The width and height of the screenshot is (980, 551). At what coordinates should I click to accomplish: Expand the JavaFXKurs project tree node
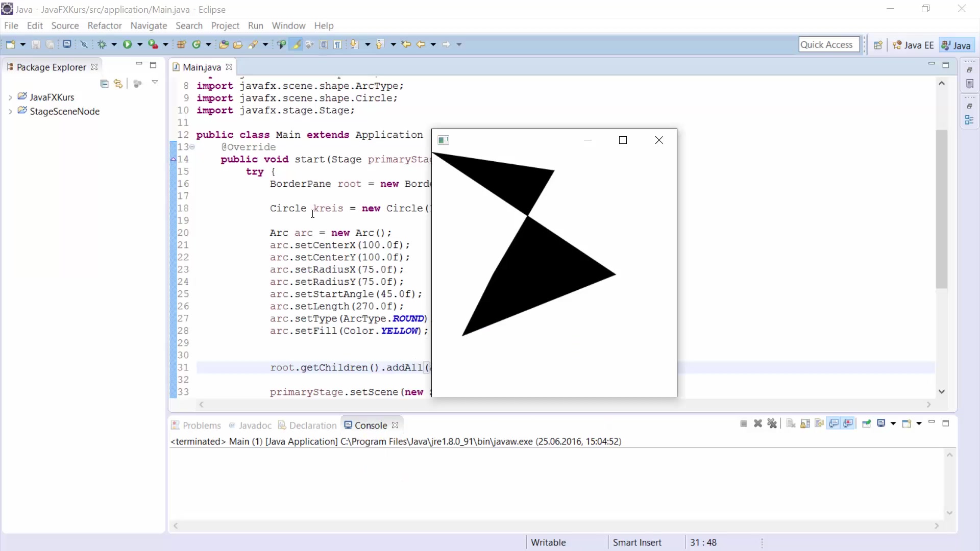click(x=10, y=97)
